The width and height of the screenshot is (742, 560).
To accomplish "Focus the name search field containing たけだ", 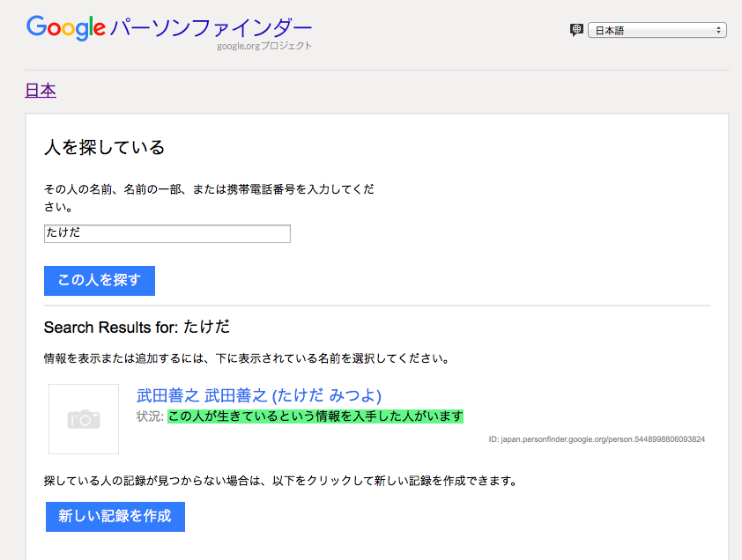I will pyautogui.click(x=167, y=233).
